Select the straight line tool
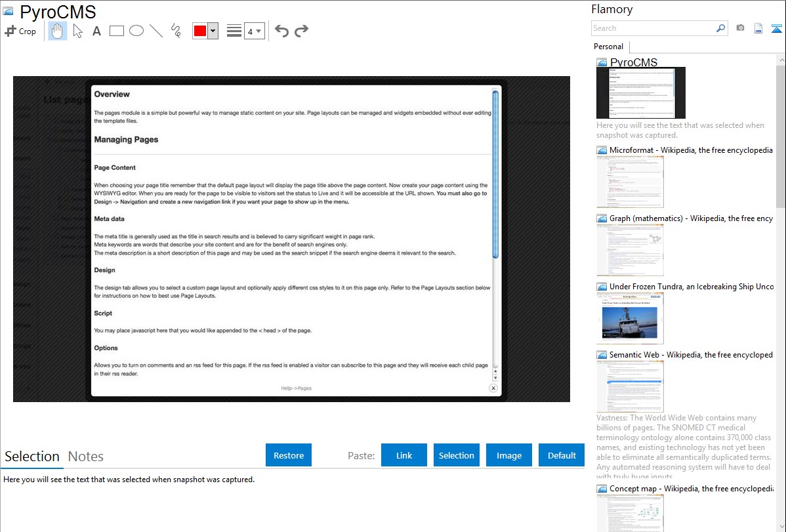 [156, 31]
